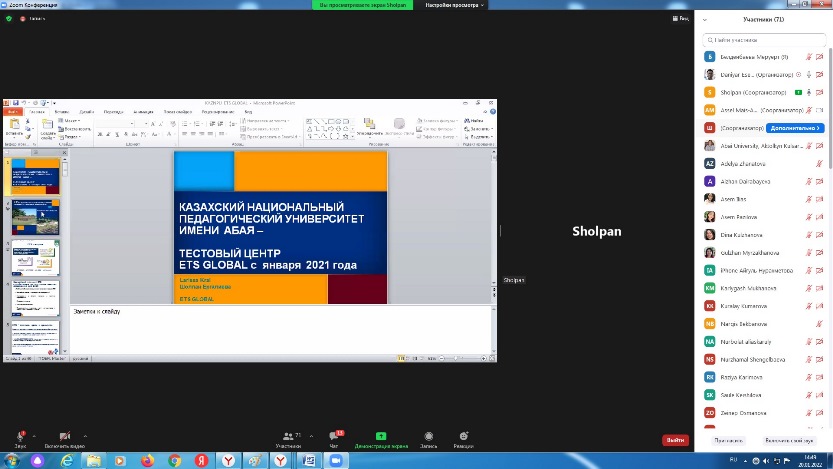Click the green encryption shield icon
This screenshot has width=833, height=469.
pos(9,18)
